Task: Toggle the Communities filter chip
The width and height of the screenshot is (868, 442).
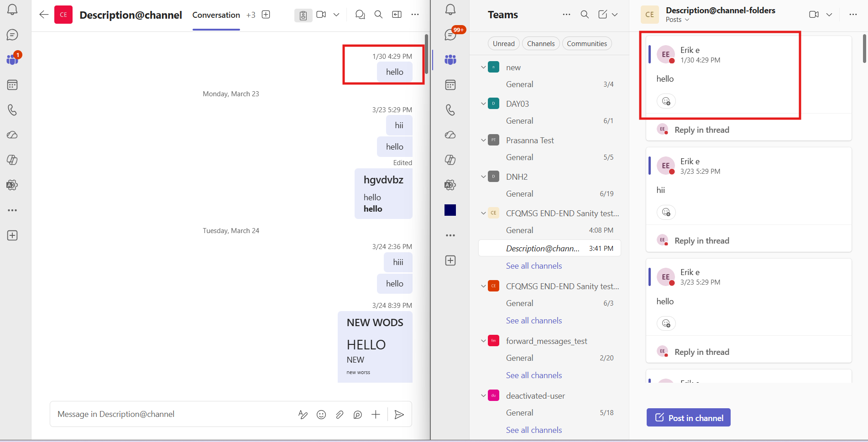Action: click(587, 44)
